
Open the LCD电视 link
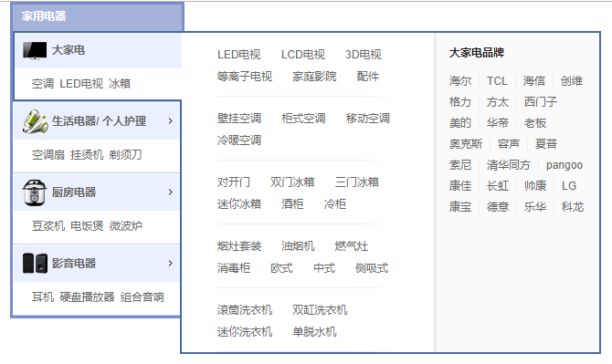coord(303,55)
